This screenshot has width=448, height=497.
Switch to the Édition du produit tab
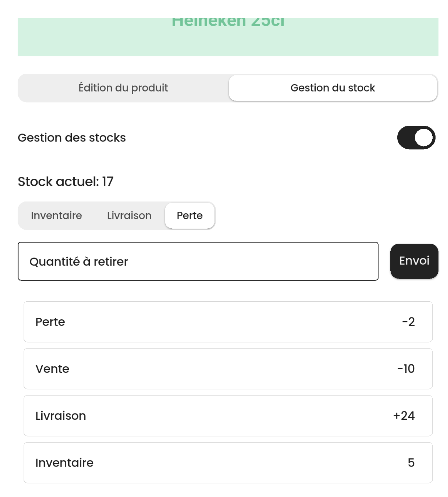tap(123, 88)
